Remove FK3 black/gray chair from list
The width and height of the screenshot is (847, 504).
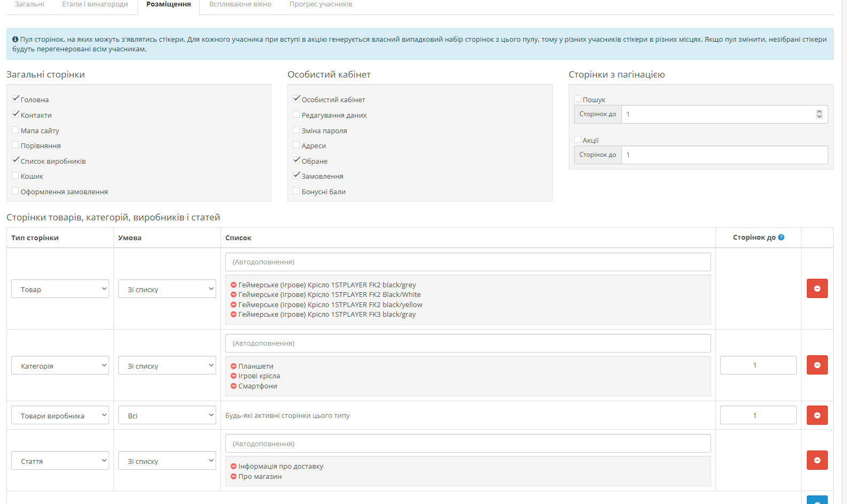point(233,315)
